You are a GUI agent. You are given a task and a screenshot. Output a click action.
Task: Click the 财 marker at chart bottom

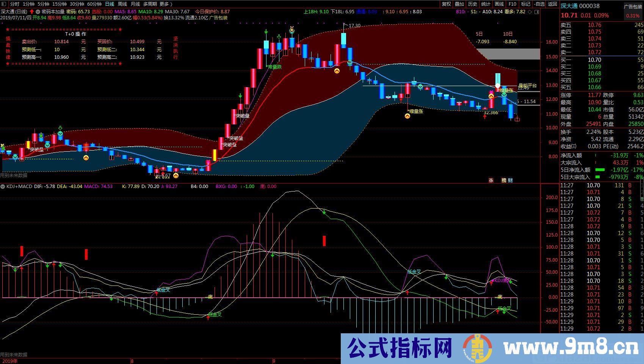510,180
